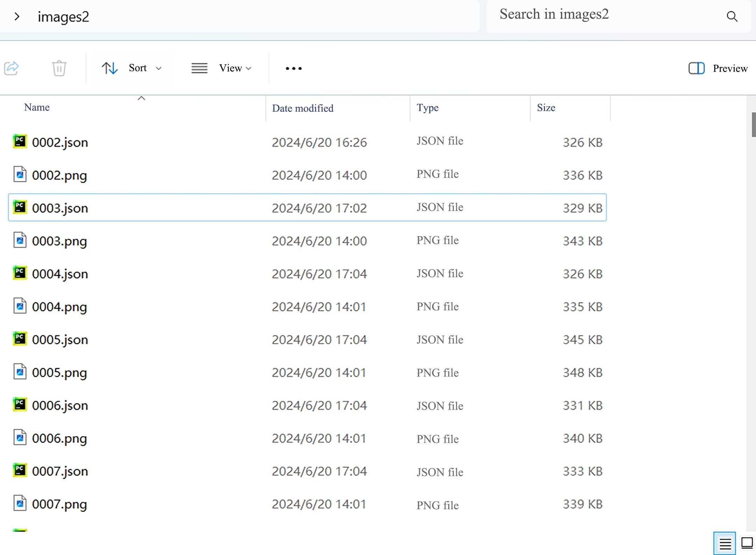Image resolution: width=756 pixels, height=555 pixels.
Task: Sort files by Date modified column
Action: click(302, 108)
